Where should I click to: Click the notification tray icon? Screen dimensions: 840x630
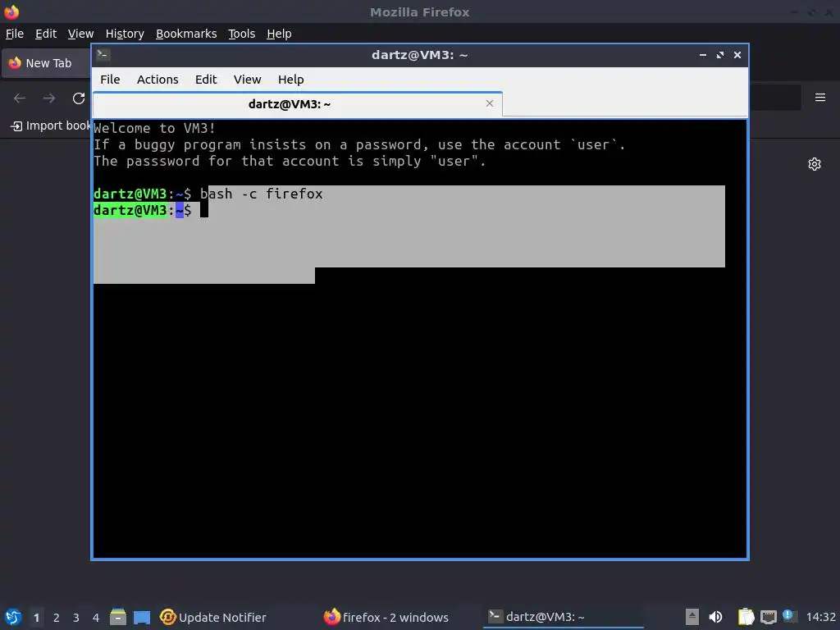(x=788, y=616)
